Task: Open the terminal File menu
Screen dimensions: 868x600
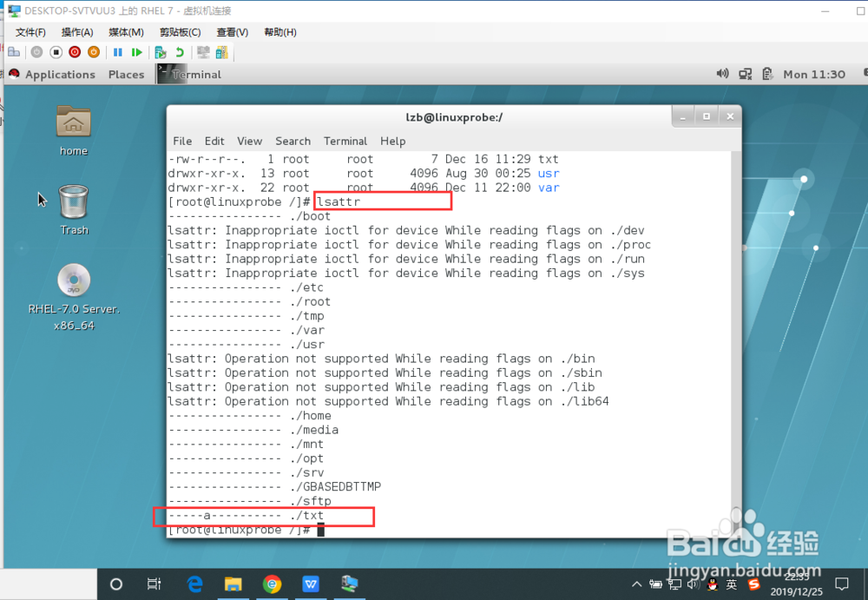Action: pyautogui.click(x=182, y=142)
